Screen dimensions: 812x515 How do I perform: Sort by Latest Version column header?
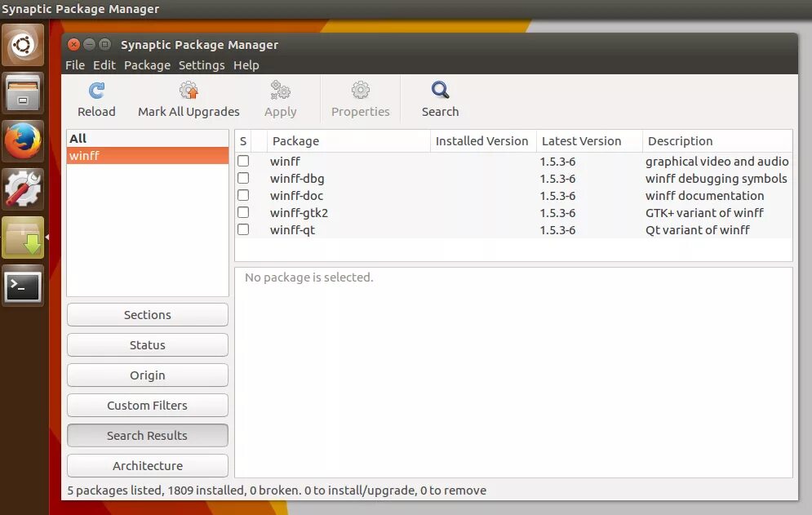click(589, 141)
